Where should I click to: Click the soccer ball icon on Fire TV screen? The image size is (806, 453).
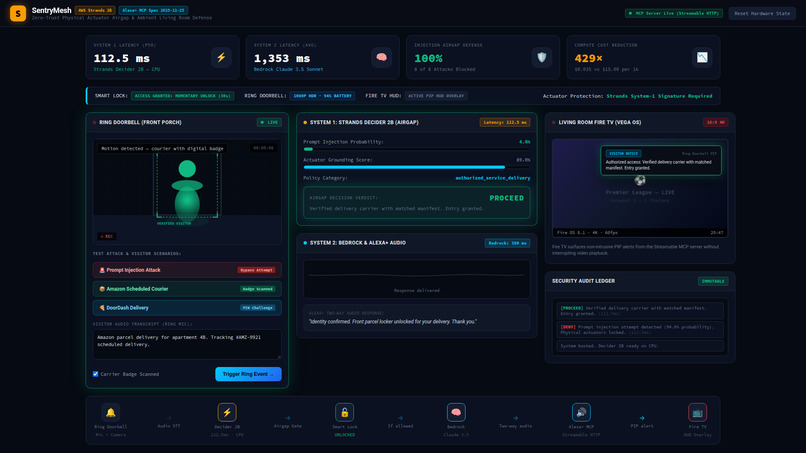click(x=640, y=180)
